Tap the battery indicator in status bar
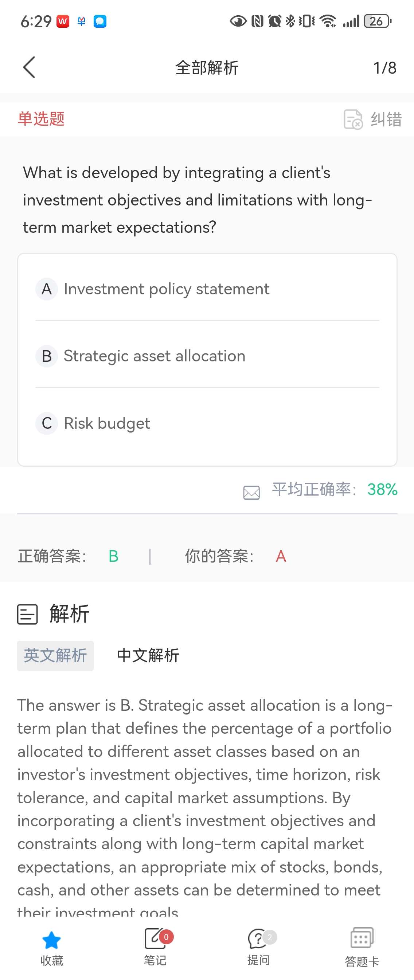This screenshot has height=980, width=414. (378, 21)
